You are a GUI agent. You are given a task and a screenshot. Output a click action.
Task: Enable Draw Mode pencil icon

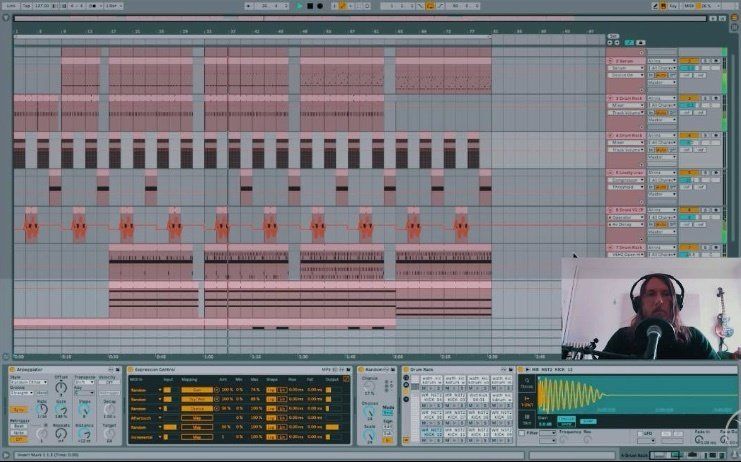click(655, 6)
